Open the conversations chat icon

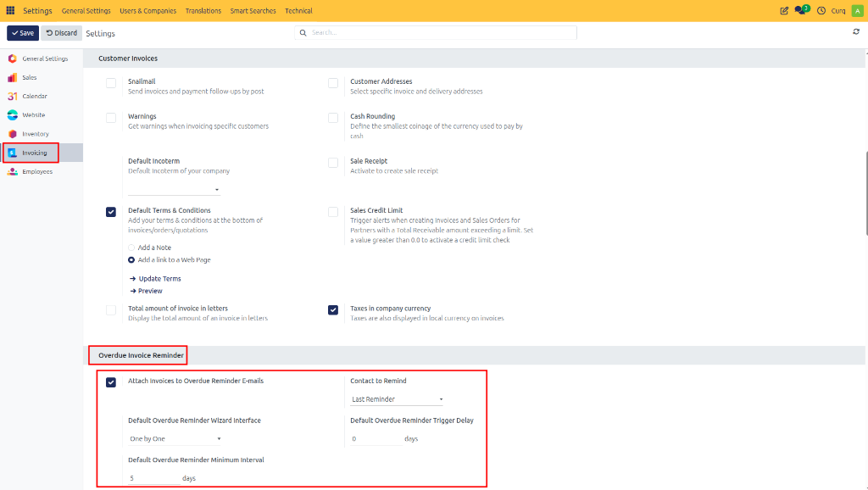point(801,10)
